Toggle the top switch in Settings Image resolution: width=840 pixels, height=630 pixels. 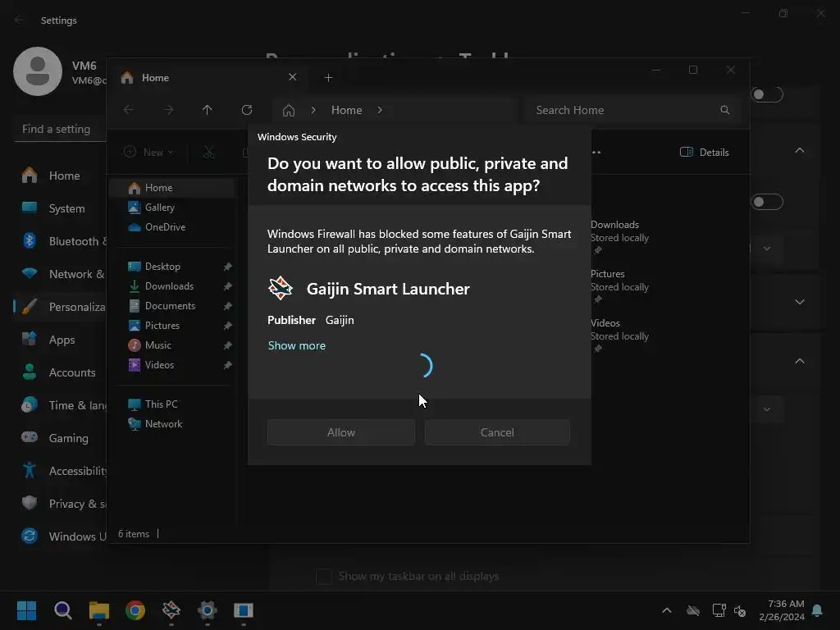[x=767, y=95]
